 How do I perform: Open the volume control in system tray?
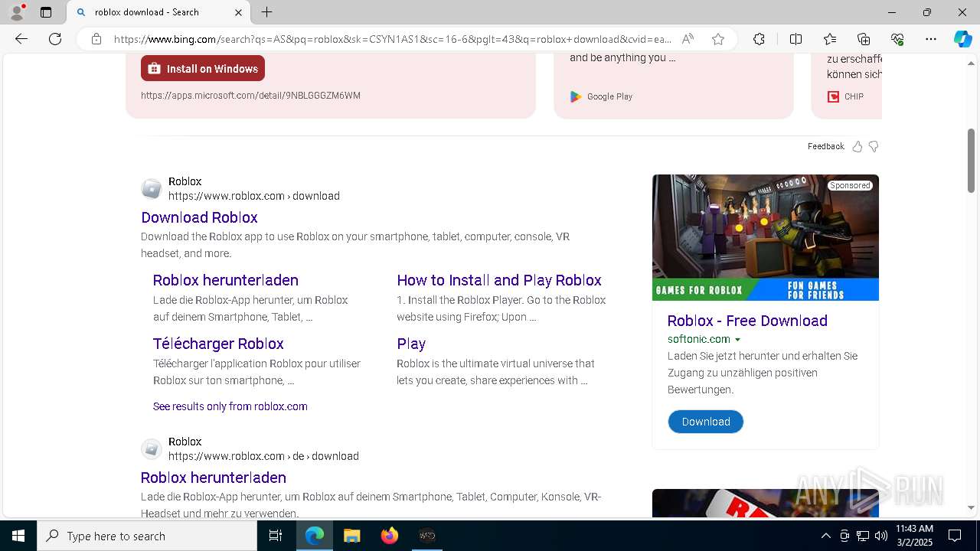tap(880, 536)
